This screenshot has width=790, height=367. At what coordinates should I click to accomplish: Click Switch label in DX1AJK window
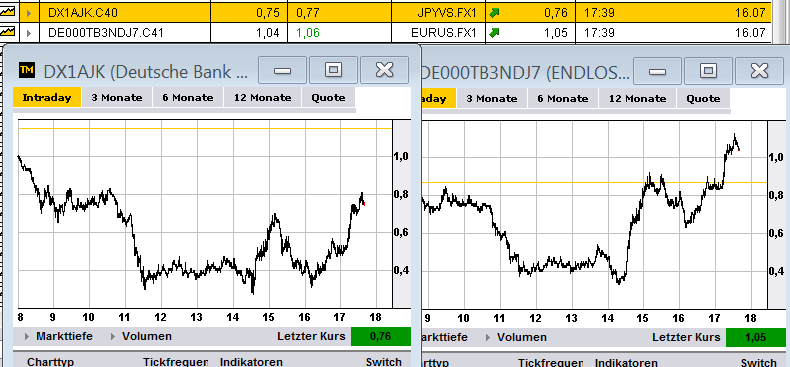(x=383, y=361)
